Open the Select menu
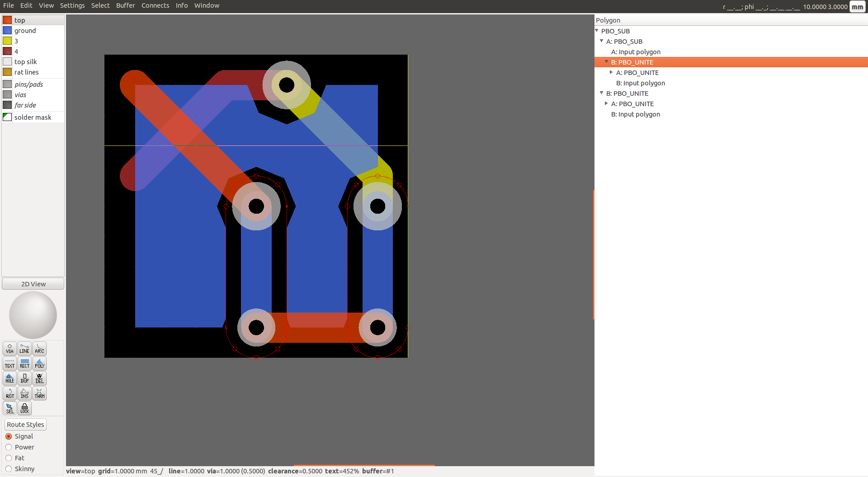The image size is (868, 477). [x=100, y=5]
